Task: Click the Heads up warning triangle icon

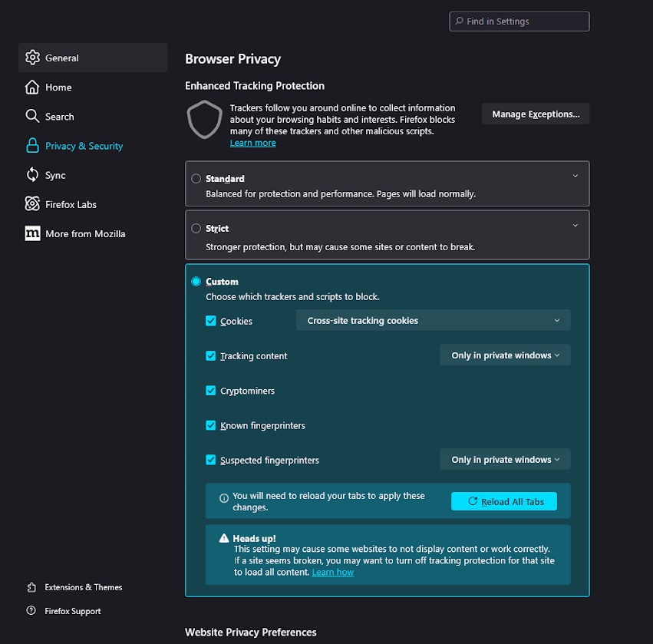Action: tap(224, 538)
